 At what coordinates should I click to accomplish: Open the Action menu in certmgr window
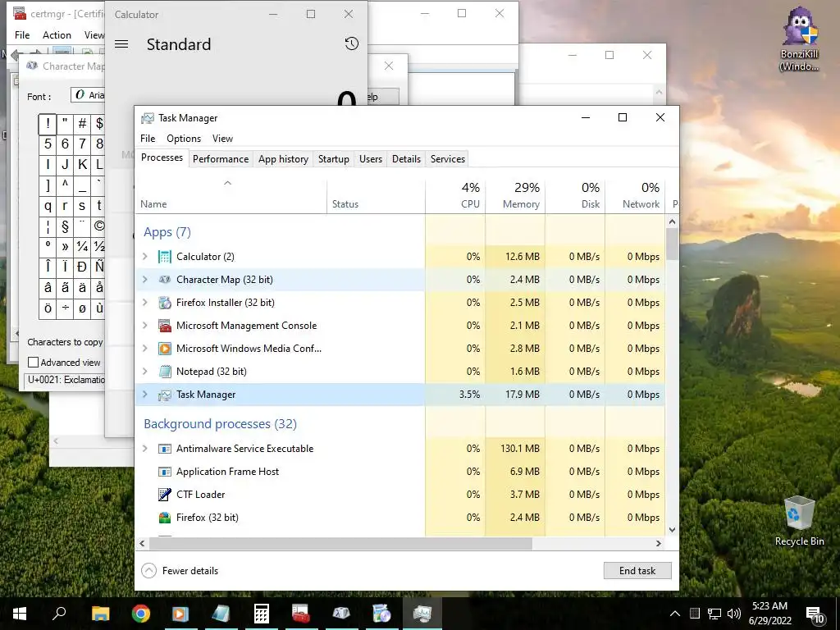tap(57, 35)
